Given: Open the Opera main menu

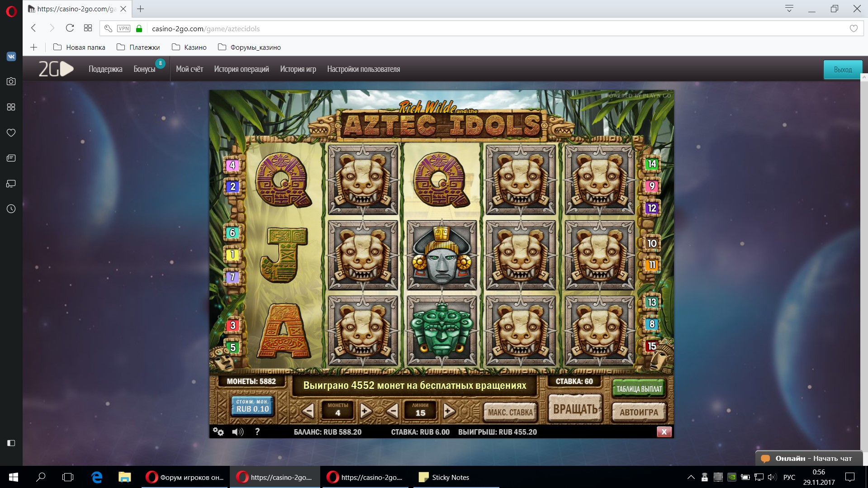Looking at the screenshot, I should coord(11,11).
